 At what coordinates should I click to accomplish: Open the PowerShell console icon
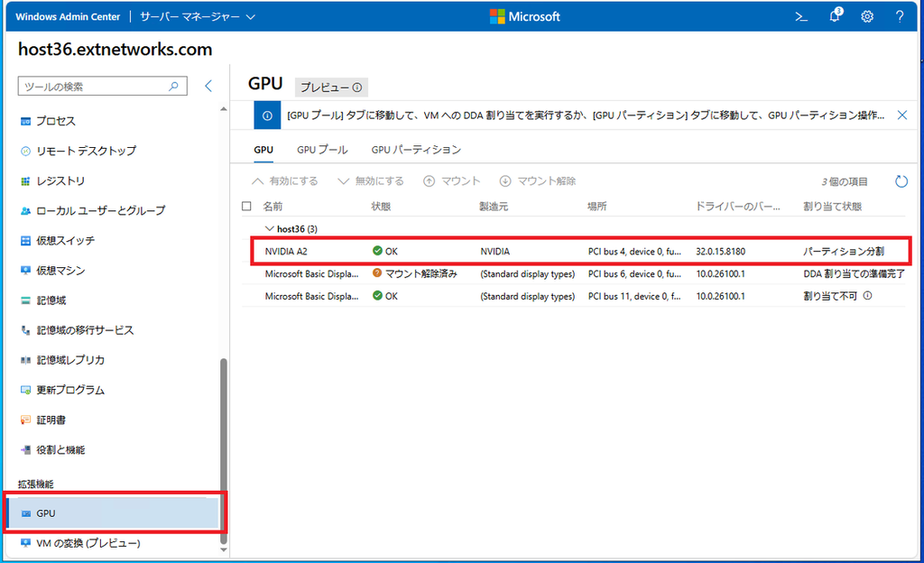tap(801, 17)
